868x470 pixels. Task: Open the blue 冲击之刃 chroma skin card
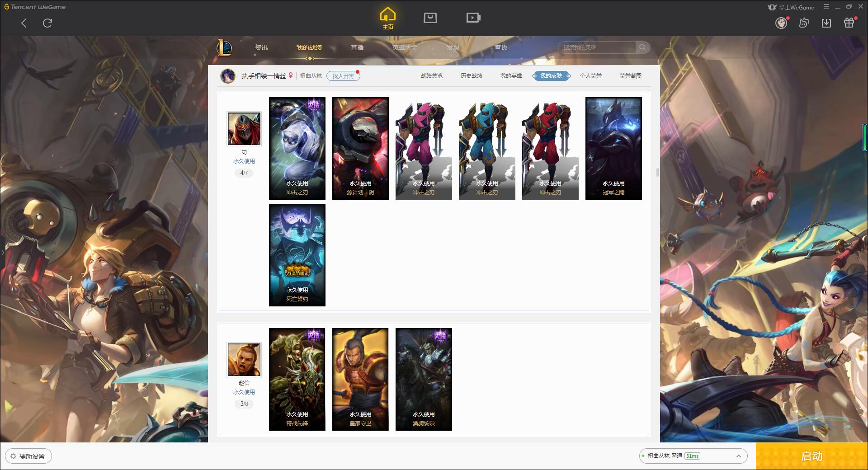(x=487, y=148)
